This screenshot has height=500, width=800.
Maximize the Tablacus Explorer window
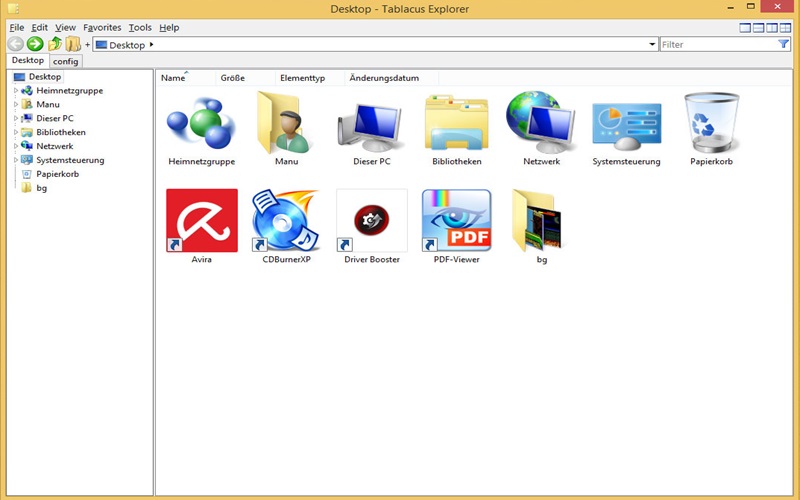pyautogui.click(x=750, y=7)
